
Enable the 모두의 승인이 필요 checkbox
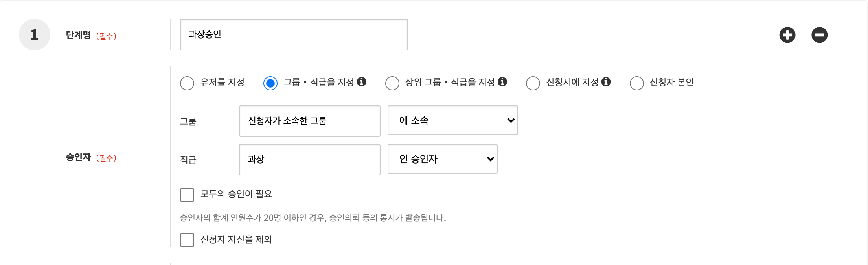point(187,195)
